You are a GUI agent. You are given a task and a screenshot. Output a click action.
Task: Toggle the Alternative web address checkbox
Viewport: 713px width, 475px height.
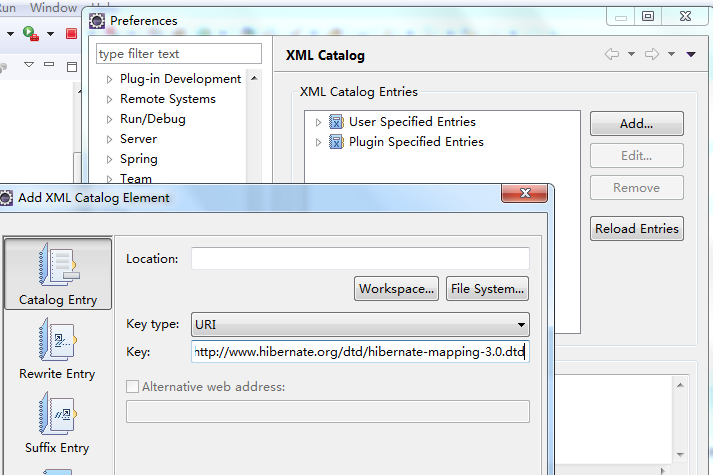[132, 387]
